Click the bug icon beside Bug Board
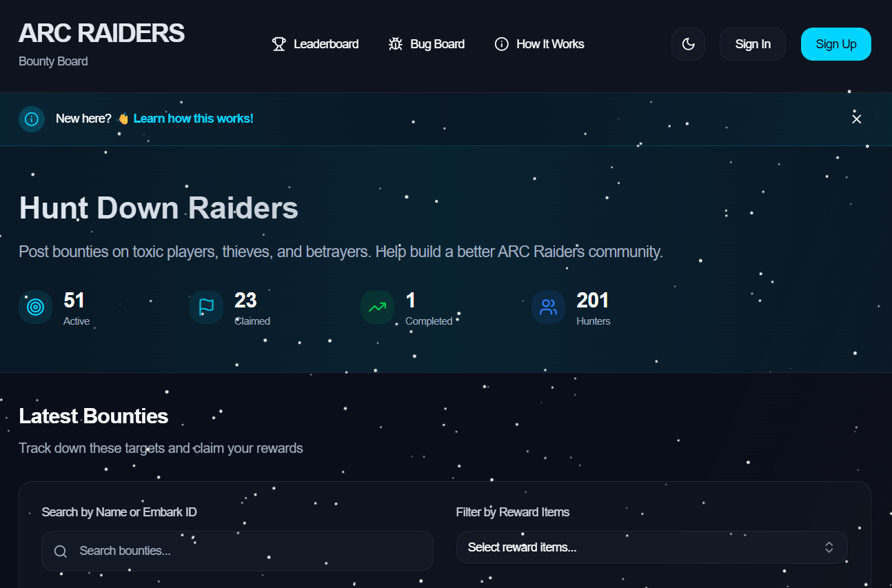Screen dimensions: 892x588 pyautogui.click(x=395, y=44)
